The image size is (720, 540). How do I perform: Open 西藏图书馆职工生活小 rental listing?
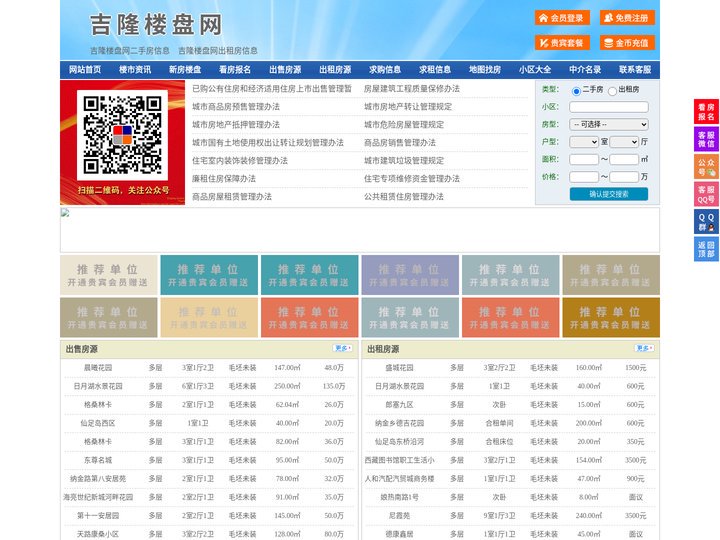[399, 460]
